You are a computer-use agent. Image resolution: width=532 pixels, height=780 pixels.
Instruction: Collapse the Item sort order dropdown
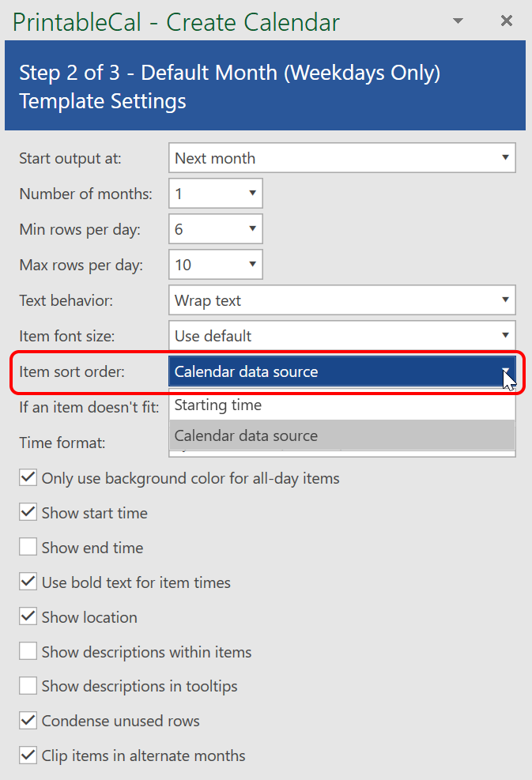505,371
